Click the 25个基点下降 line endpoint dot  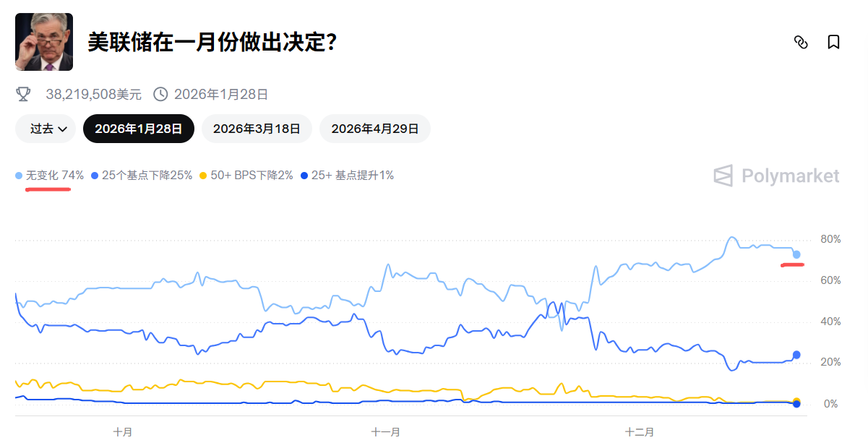tap(796, 355)
